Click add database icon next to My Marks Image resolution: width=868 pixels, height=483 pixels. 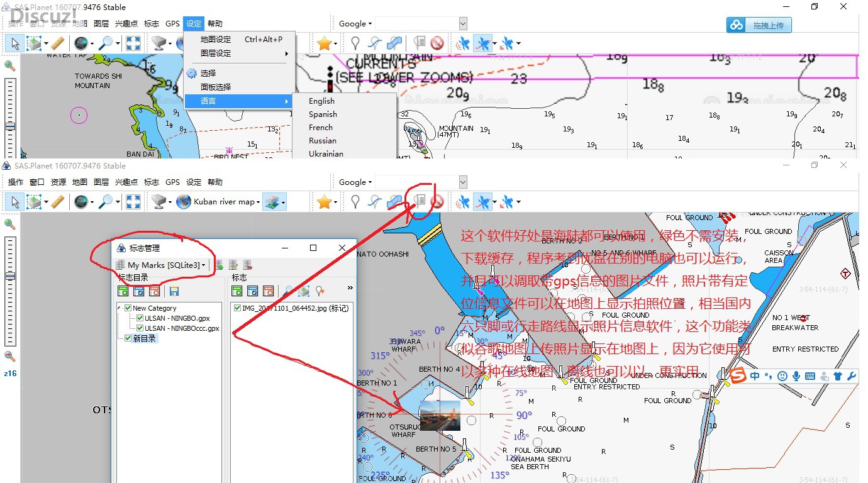tap(219, 265)
